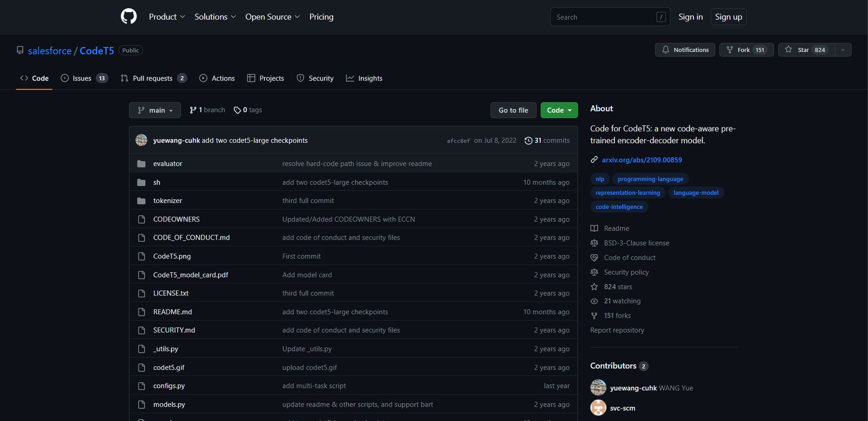Open the Product menu in header
The width and height of the screenshot is (868, 421).
[x=167, y=17]
